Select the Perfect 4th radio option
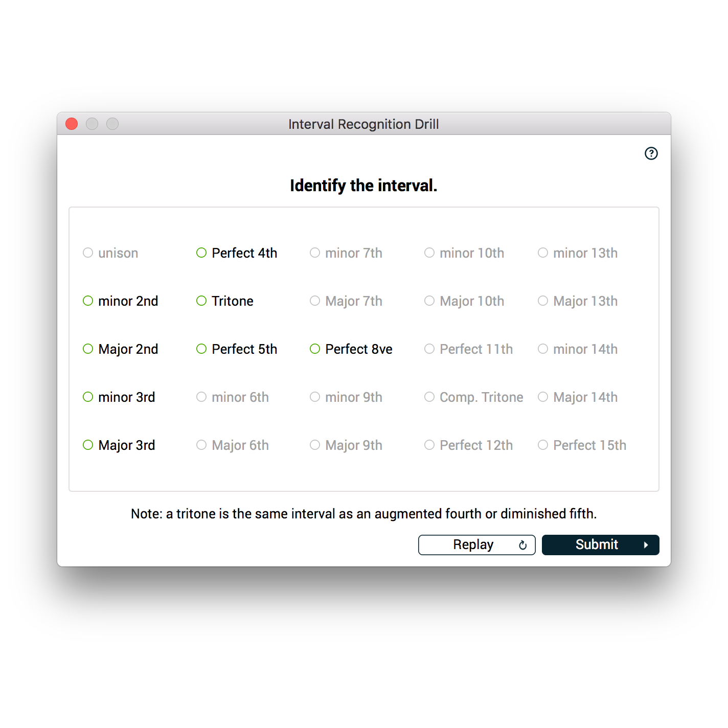The width and height of the screenshot is (728, 728). point(201,253)
